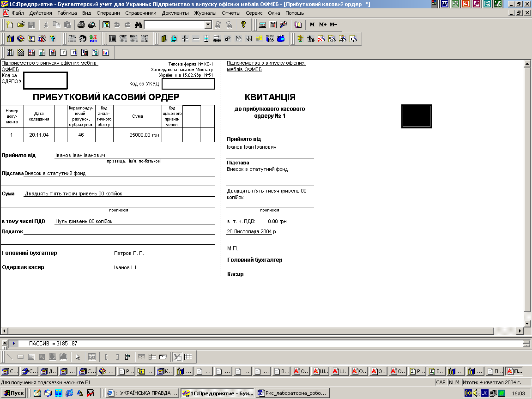Click the Сума cell with 25000.00 грн.
The image size is (532, 399).
click(138, 135)
